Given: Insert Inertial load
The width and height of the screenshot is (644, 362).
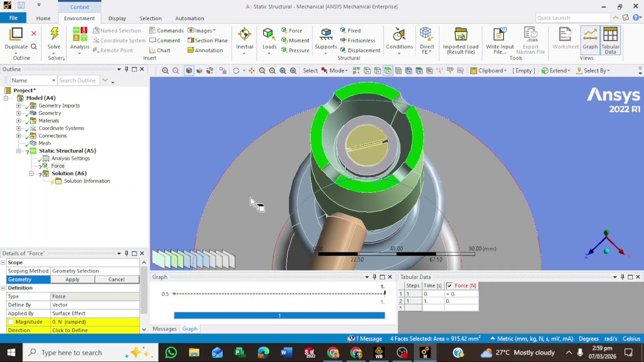Looking at the screenshot, I should tap(245, 39).
